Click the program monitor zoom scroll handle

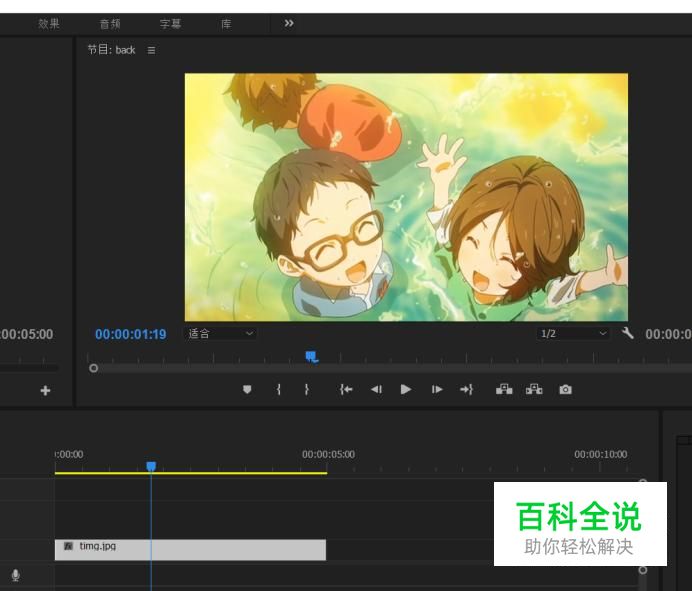94,368
